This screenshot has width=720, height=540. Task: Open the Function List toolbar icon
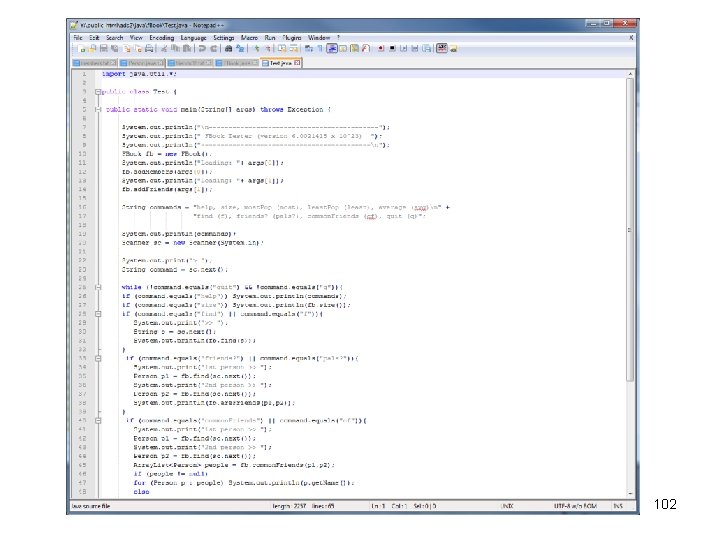point(366,48)
